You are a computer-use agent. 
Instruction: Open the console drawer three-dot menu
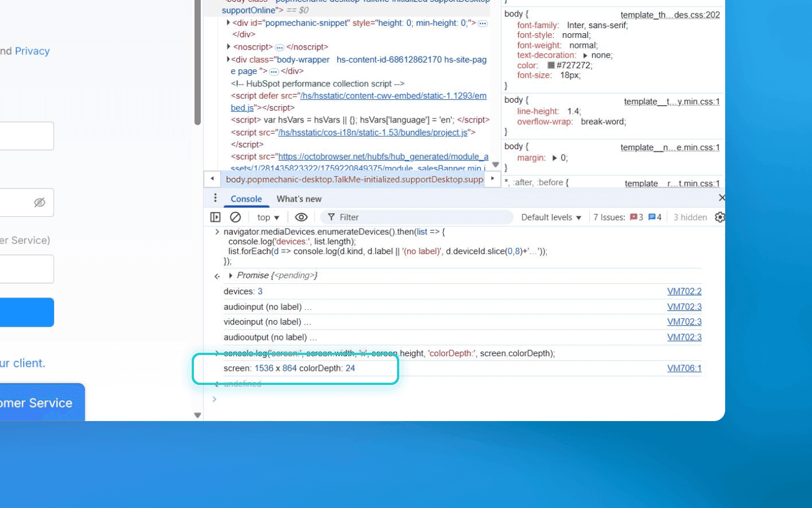click(x=215, y=198)
